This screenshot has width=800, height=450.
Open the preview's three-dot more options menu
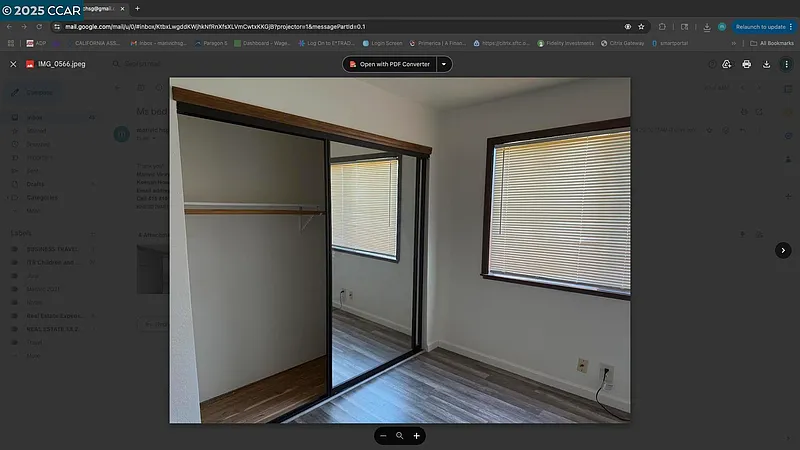click(786, 64)
